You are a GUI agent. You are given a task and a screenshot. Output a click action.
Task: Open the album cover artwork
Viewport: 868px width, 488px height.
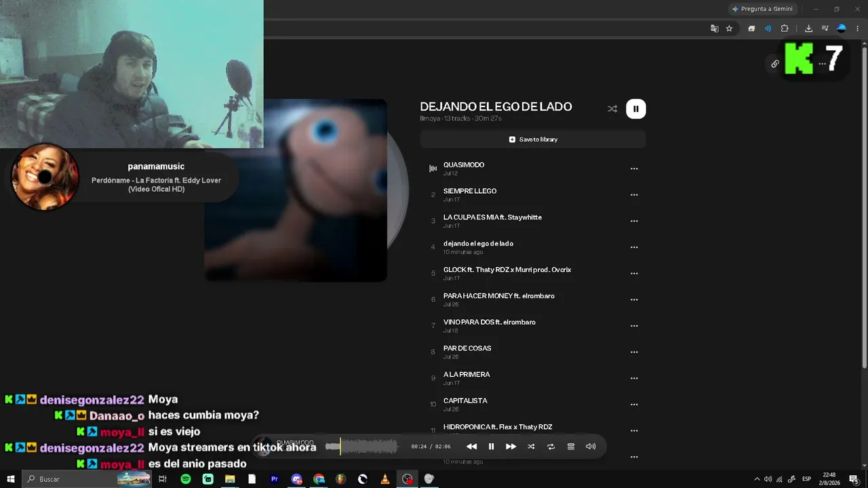[296, 190]
